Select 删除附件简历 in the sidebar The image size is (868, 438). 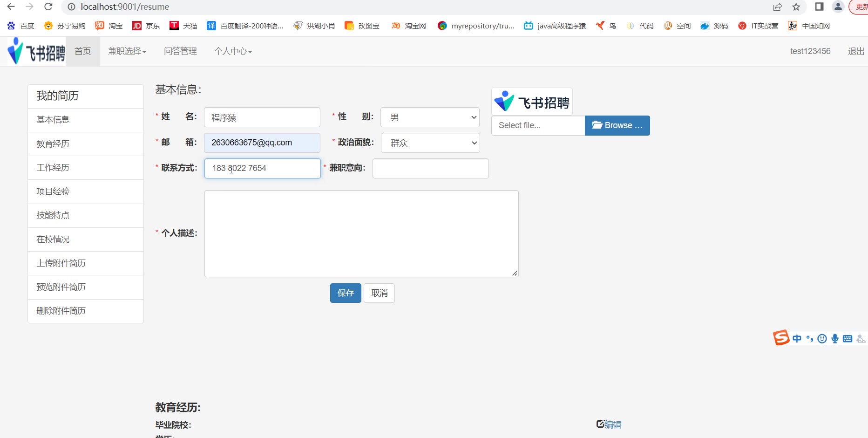coord(86,311)
